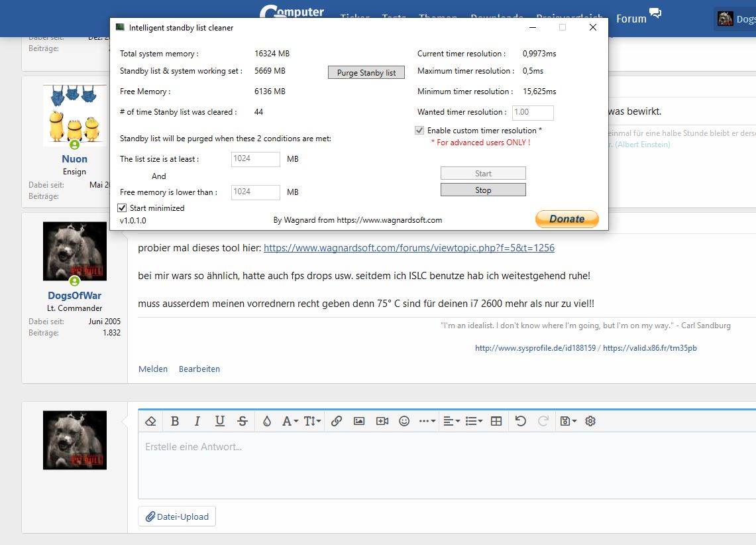This screenshot has width=756, height=545.
Task: Click the remove formatting eraser icon
Action: click(x=150, y=421)
